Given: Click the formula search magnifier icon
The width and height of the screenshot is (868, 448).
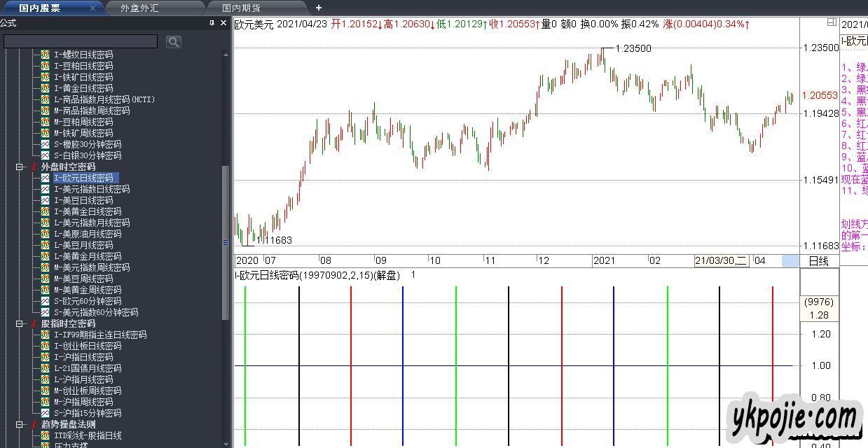Looking at the screenshot, I should click(173, 42).
